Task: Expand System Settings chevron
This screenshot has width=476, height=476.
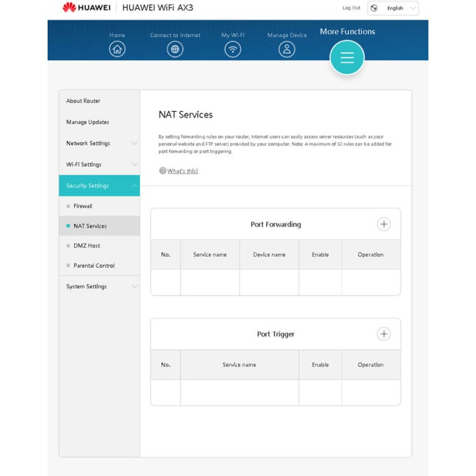Action: 134,286
